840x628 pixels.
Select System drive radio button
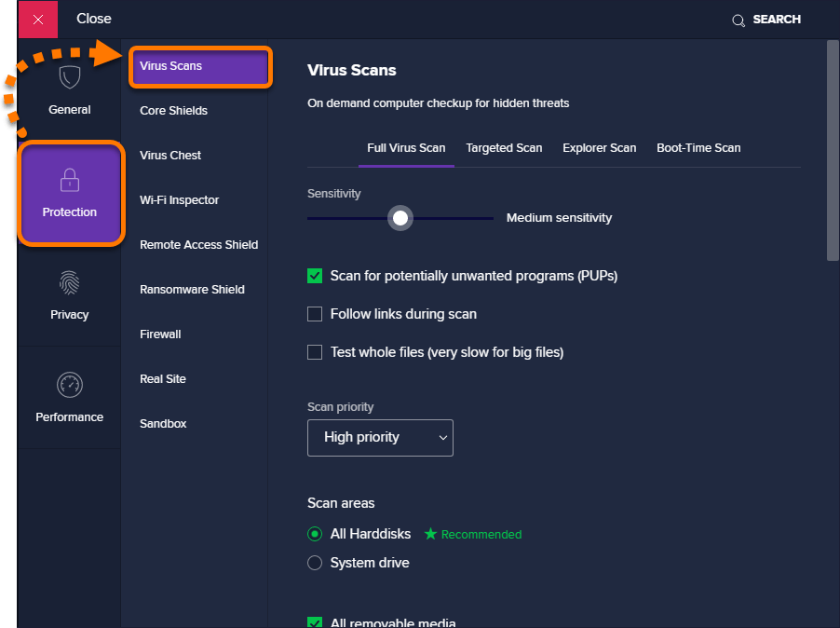[x=315, y=563]
